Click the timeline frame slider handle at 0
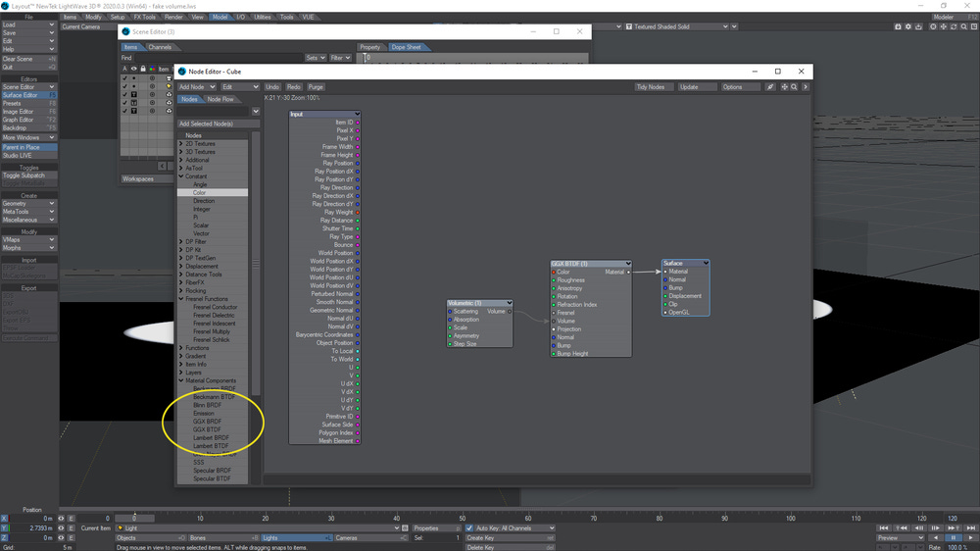The width and height of the screenshot is (980, 551). click(134, 518)
